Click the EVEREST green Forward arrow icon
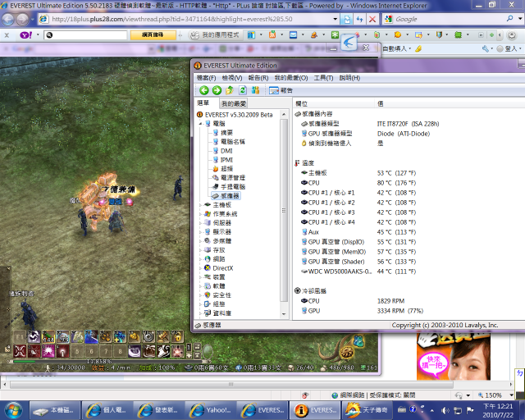The image size is (525, 420). click(217, 90)
